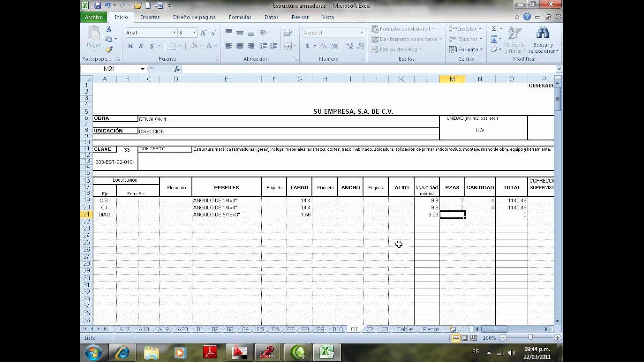Open the Insertar cells dropdown

465,29
